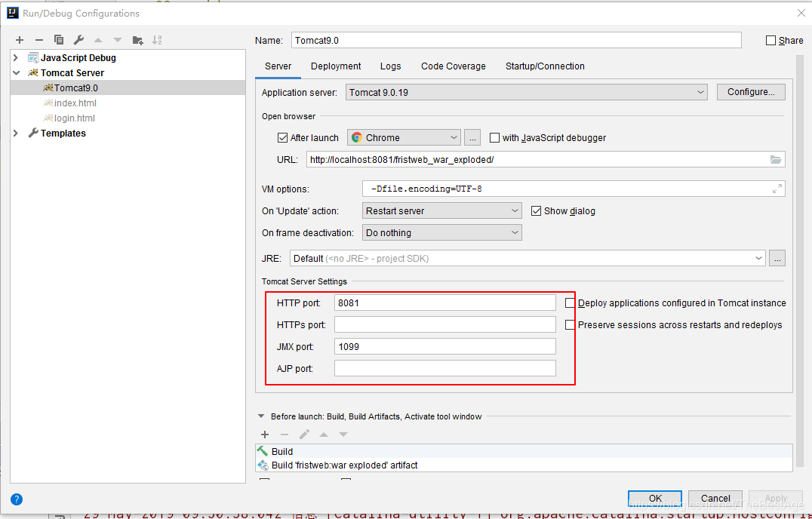812x519 pixels.
Task: Click the JavaScript Debug label in tree
Action: point(78,58)
